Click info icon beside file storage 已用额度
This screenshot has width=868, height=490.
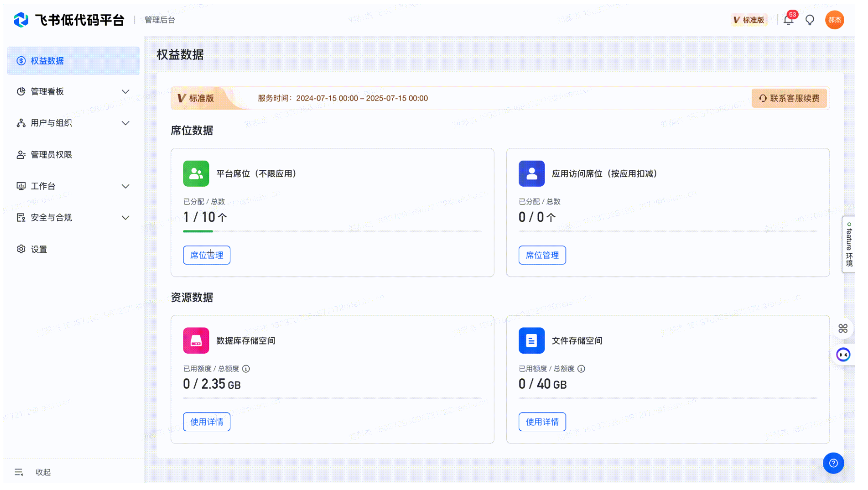point(581,369)
